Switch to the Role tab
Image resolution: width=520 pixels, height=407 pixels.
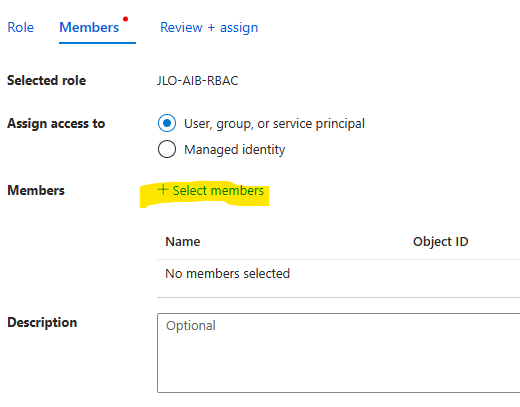[20, 27]
